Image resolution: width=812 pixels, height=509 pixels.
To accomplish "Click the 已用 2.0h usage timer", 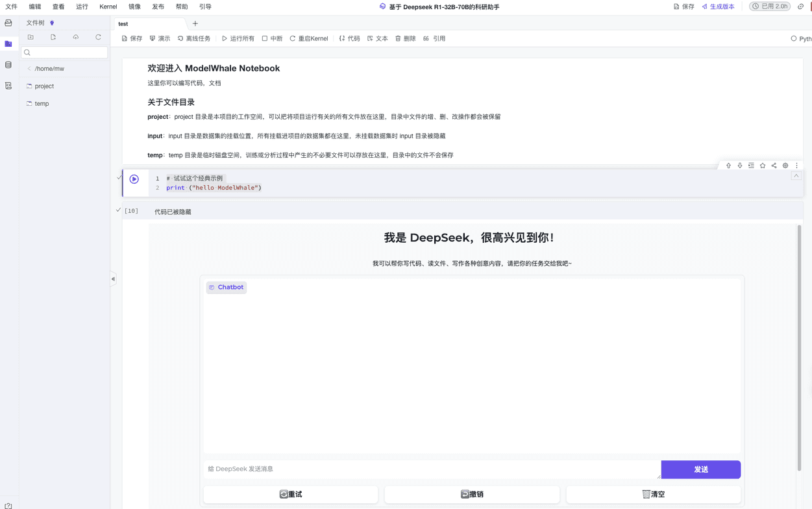I will tap(770, 6).
